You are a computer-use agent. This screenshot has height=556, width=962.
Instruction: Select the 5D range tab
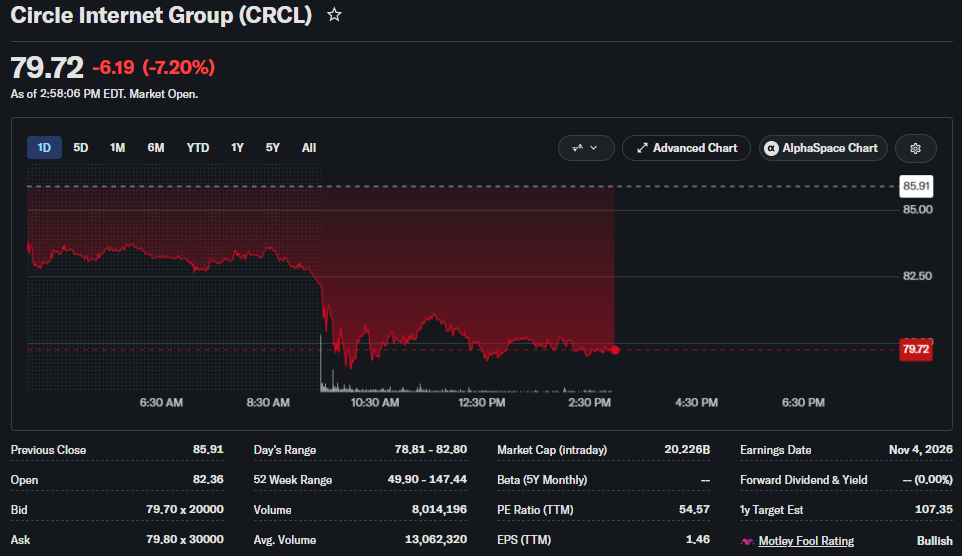point(80,148)
